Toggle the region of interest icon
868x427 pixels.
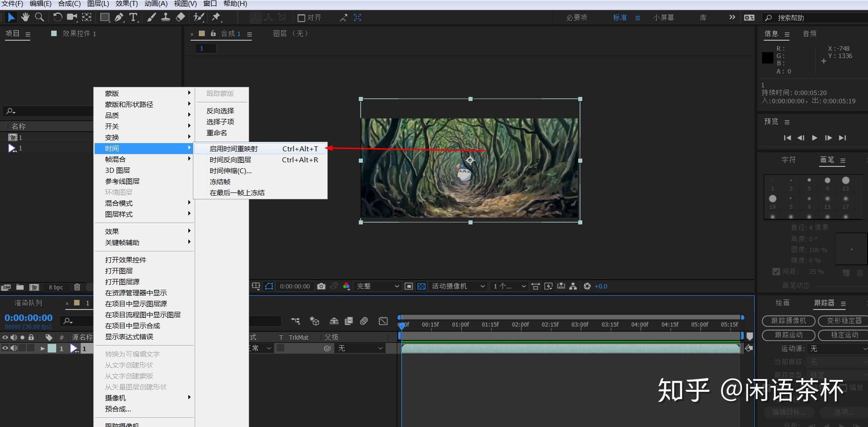pos(409,286)
